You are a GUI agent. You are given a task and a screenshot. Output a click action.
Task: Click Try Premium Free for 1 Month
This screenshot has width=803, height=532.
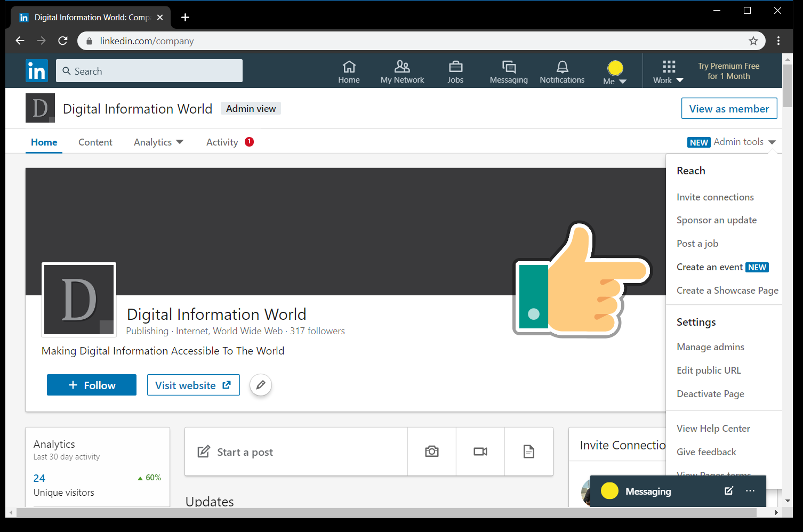pos(728,71)
